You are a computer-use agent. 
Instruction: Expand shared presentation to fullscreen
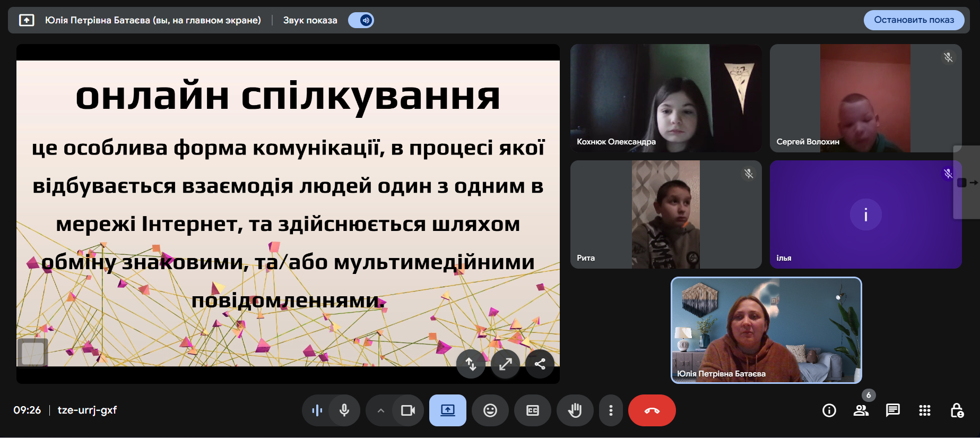505,364
